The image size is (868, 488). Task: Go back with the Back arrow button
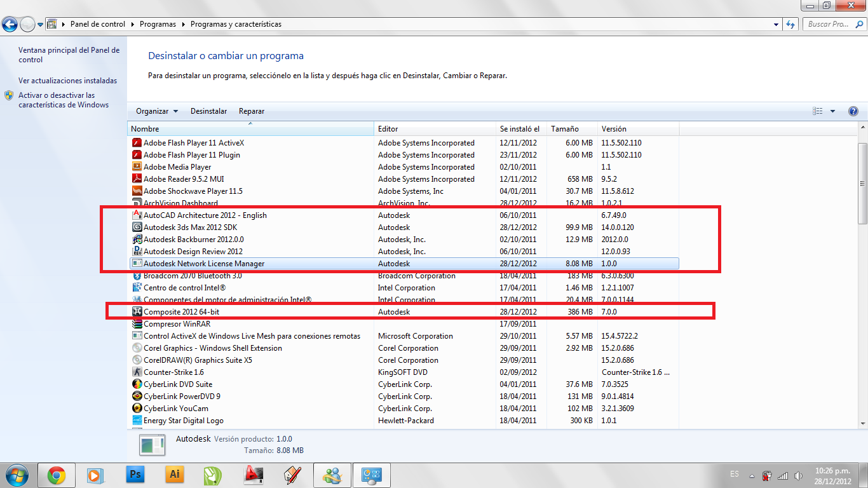click(10, 25)
